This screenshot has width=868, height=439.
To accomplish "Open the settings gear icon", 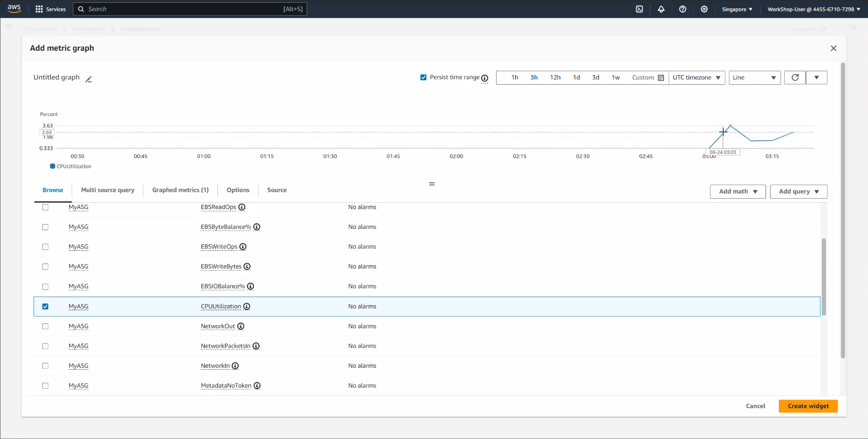I will (x=704, y=9).
